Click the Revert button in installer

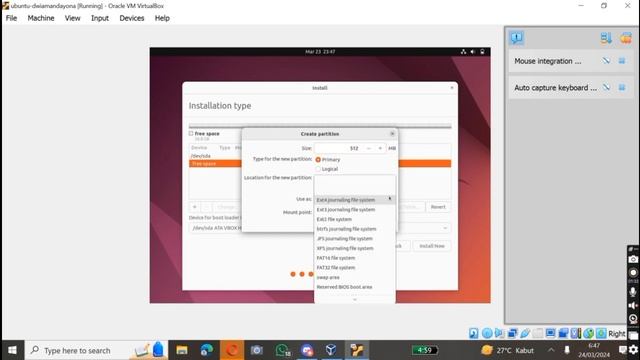(x=438, y=207)
